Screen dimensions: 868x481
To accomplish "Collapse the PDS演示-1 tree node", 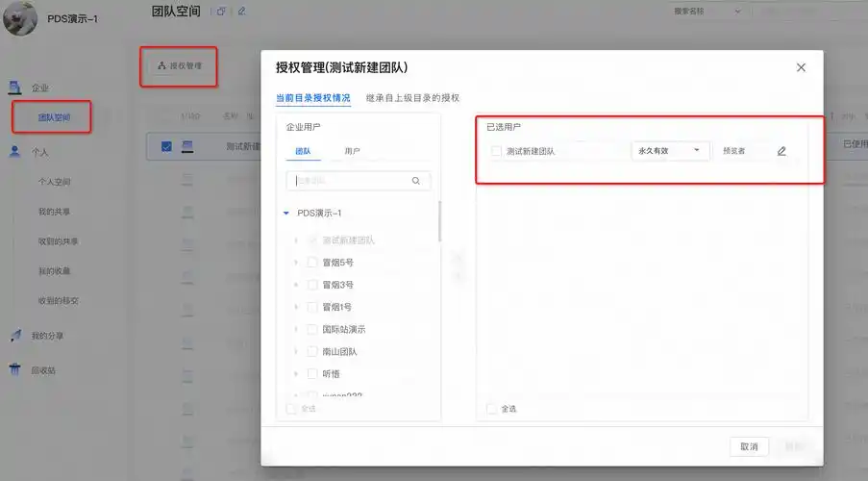I will [x=286, y=214].
